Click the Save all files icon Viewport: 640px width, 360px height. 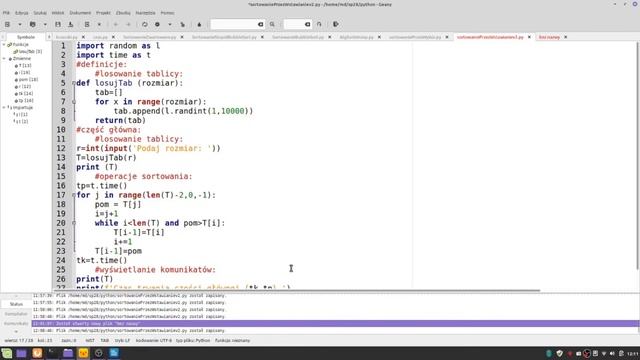(71, 24)
